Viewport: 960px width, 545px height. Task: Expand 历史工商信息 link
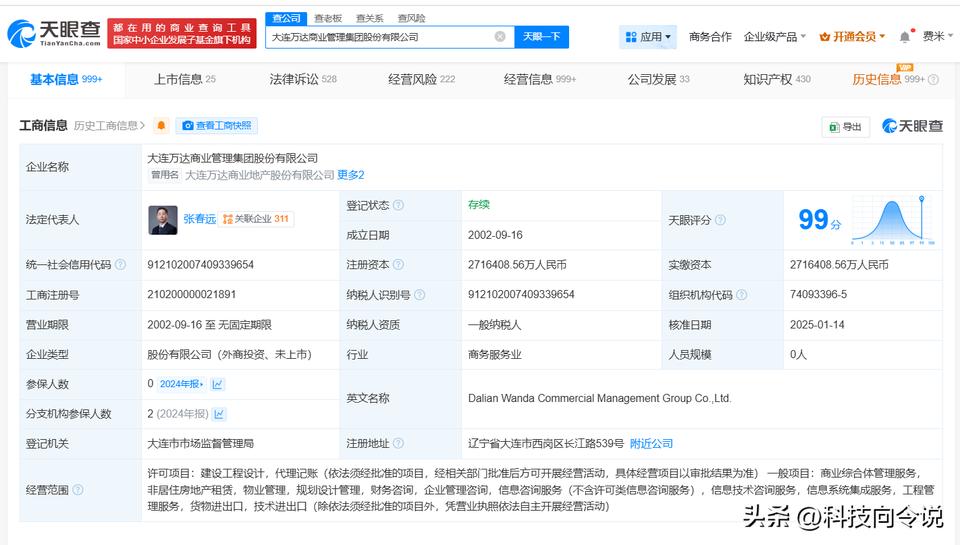pos(109,126)
